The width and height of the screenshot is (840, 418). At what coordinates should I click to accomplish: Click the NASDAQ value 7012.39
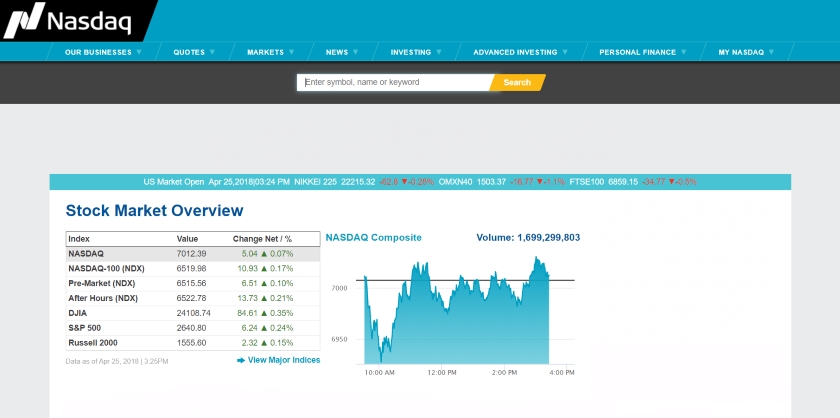coord(191,254)
